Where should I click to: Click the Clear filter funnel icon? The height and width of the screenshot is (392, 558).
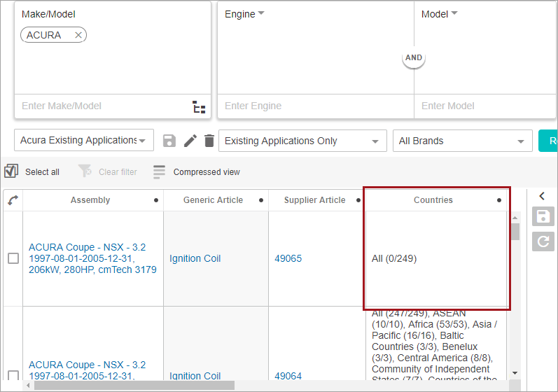coord(85,171)
